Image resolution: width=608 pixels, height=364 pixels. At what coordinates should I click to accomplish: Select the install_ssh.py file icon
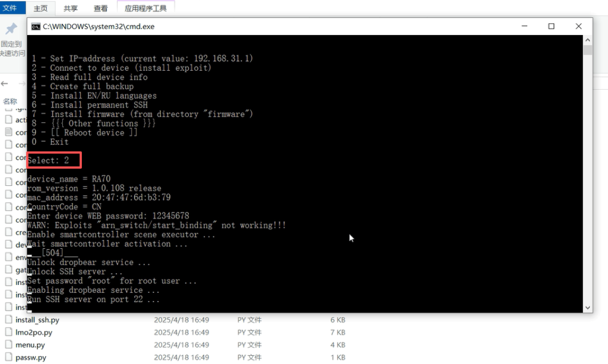[x=9, y=320]
